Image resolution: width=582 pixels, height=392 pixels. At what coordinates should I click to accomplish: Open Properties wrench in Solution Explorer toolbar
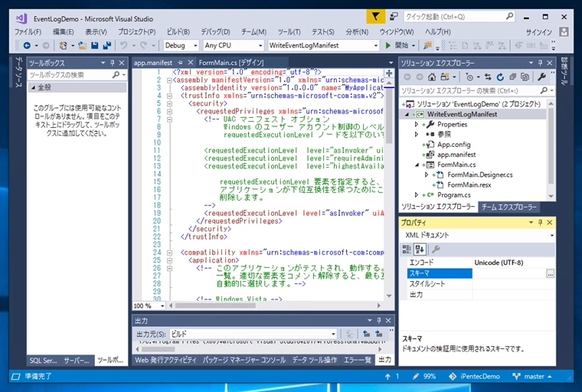click(x=541, y=77)
